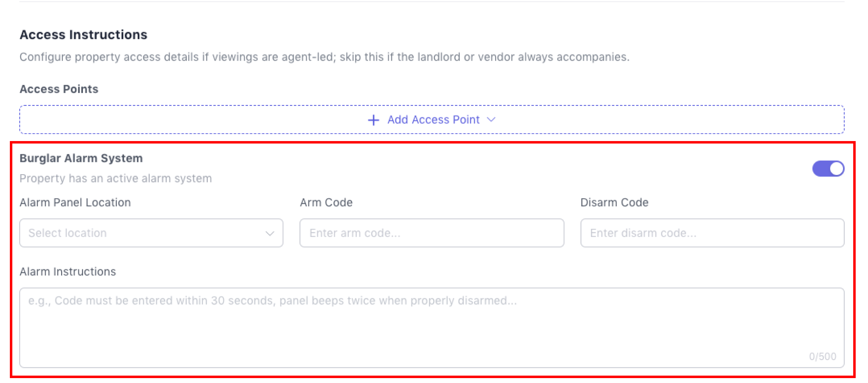Click the Alarm Instructions label

pos(68,272)
